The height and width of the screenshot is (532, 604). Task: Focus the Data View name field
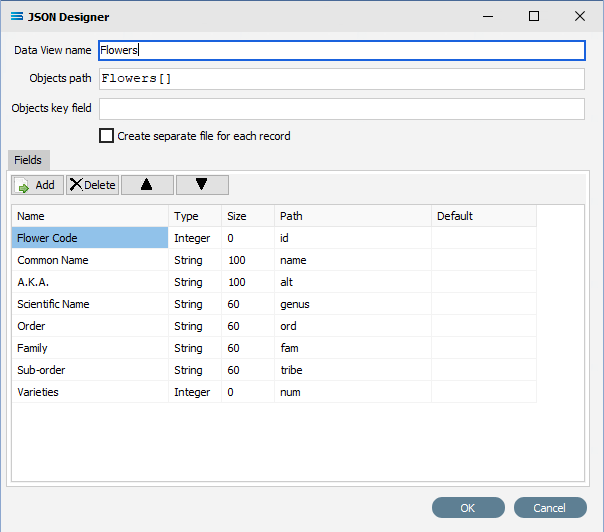[342, 50]
